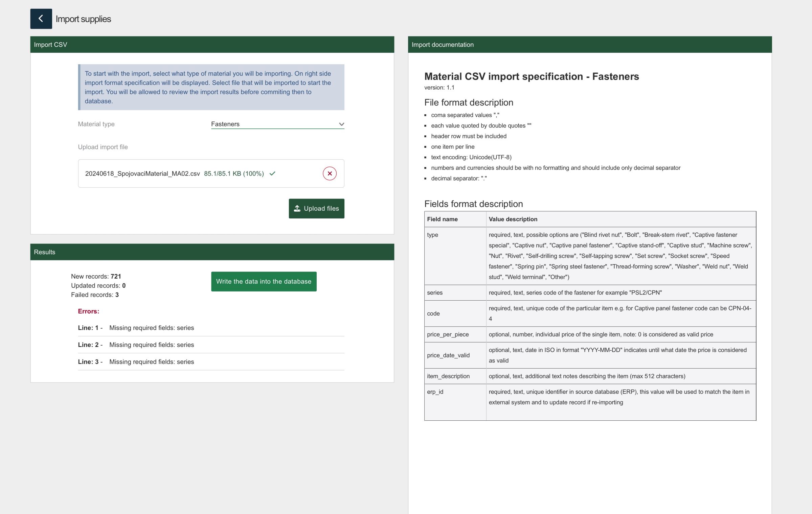Screen dimensions: 812x514
Task: Click the Value description column header
Action: coord(513,219)
